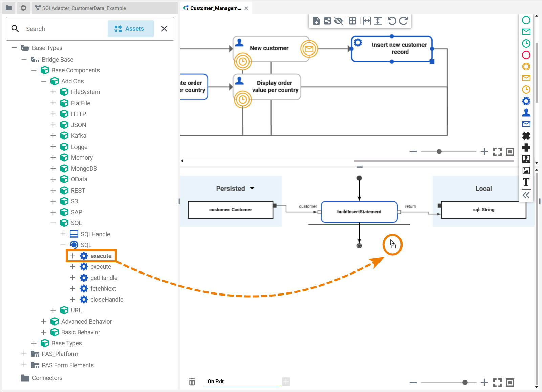
Task: Click the horizontal spacing tool in toolbar
Action: click(367, 21)
